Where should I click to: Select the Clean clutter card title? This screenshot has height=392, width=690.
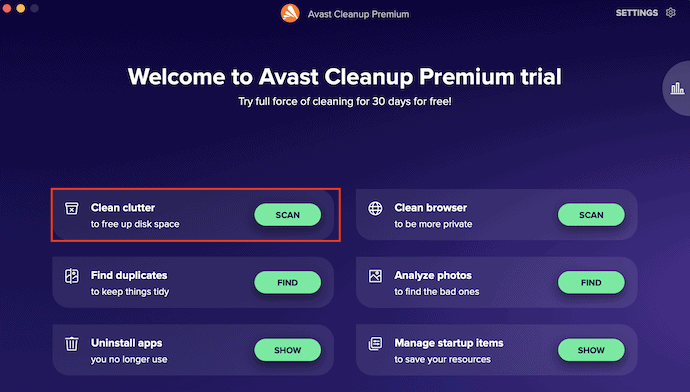123,208
